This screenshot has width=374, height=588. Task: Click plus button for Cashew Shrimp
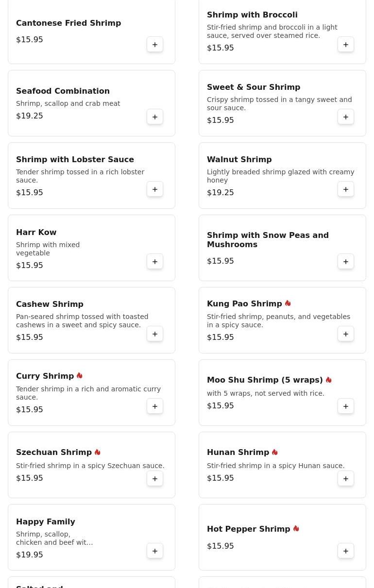coord(155,334)
